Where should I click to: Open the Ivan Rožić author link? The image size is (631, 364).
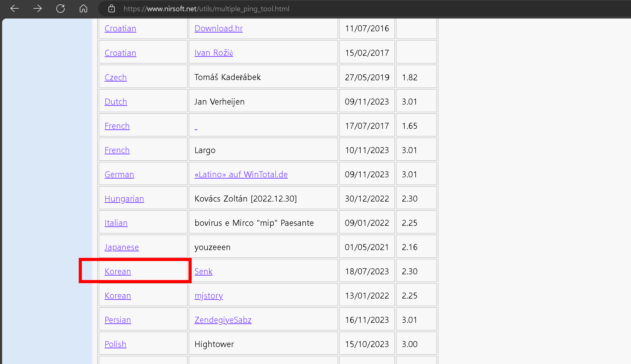214,53
